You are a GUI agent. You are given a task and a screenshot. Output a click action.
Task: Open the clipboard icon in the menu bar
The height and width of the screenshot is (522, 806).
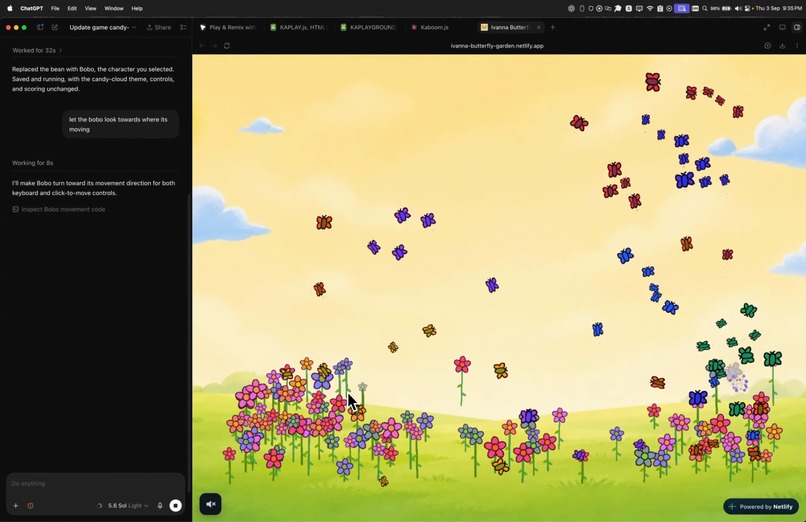660,8
